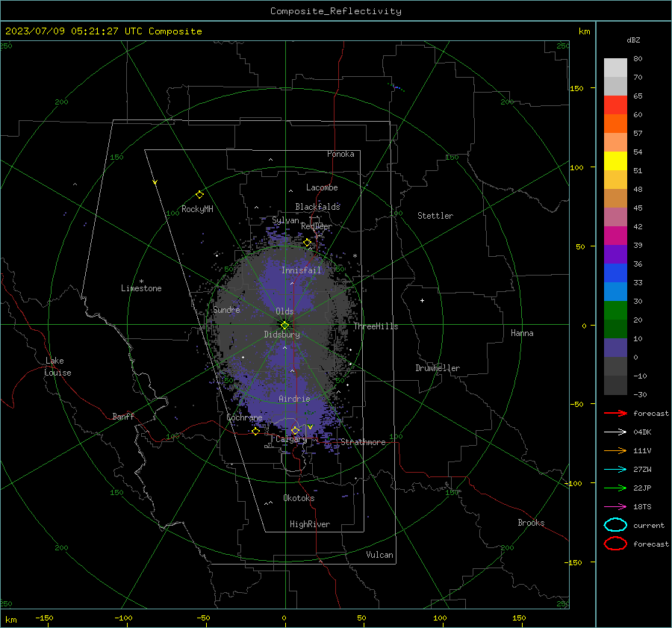Select the purple 10 dBZ color swatch
The height and width of the screenshot is (628, 672).
(x=615, y=347)
